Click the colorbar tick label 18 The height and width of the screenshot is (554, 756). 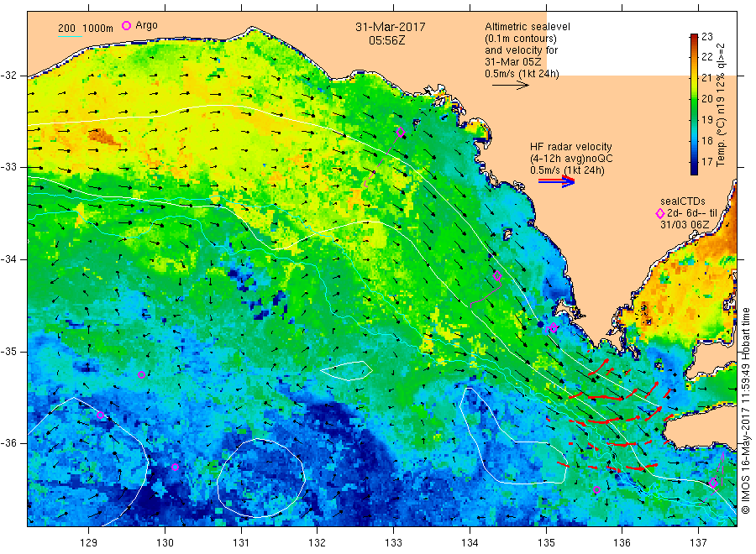(706, 141)
